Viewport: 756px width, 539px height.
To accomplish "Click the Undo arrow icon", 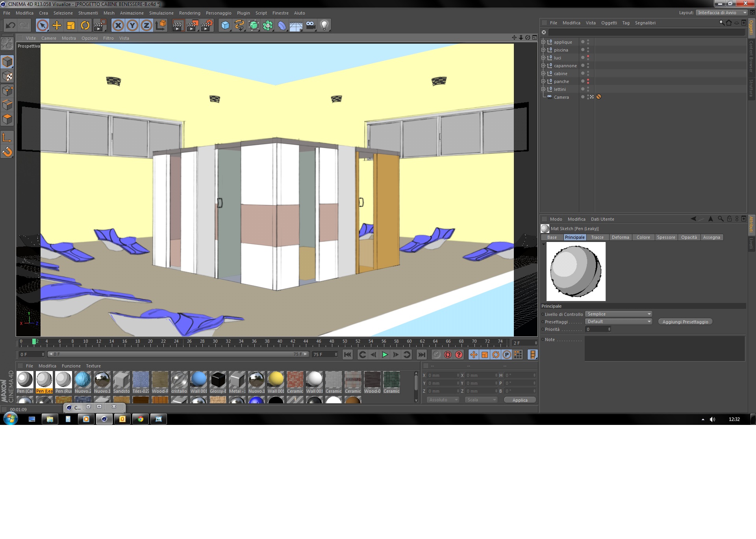I will (11, 26).
